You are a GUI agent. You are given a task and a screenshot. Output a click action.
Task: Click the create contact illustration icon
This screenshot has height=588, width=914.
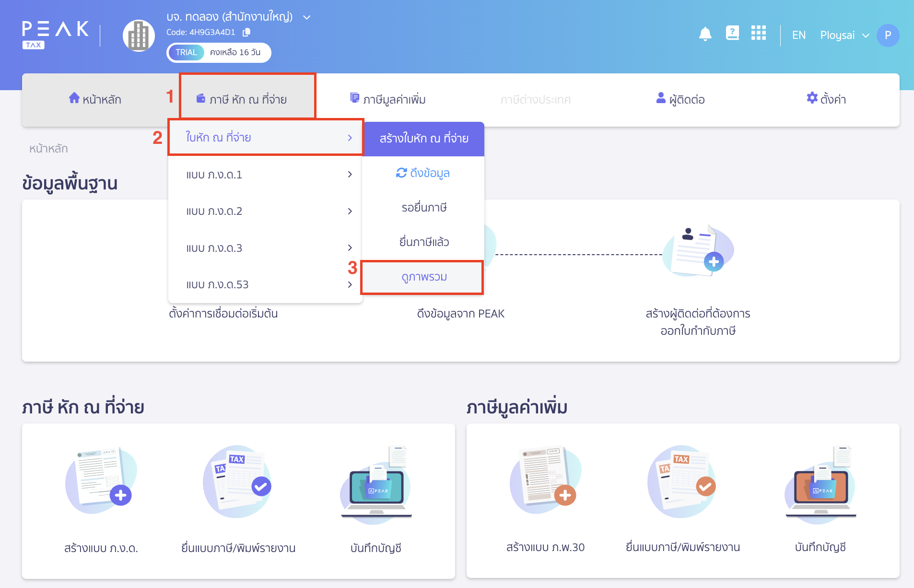[x=698, y=251]
